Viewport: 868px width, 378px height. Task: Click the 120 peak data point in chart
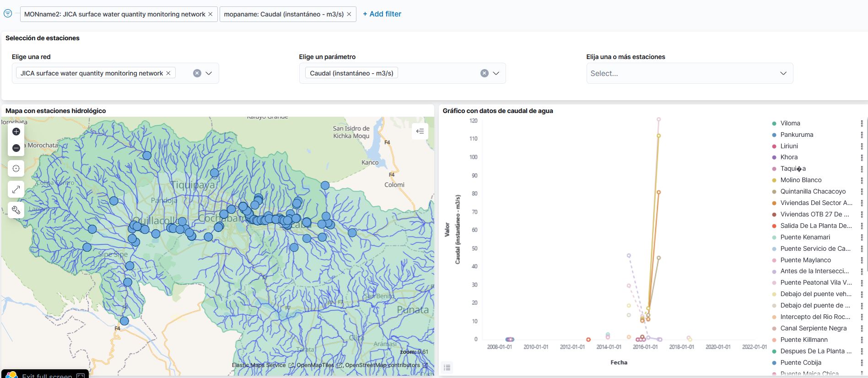(659, 119)
